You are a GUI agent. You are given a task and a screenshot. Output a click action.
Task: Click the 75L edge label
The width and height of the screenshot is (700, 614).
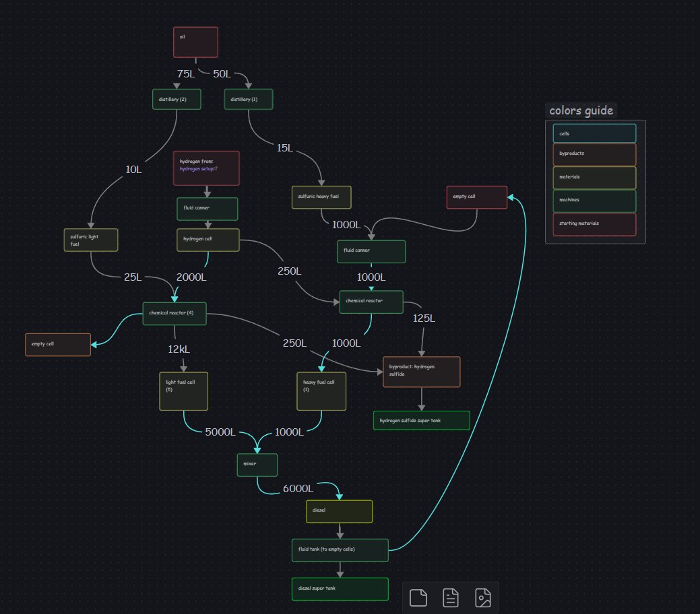click(186, 73)
